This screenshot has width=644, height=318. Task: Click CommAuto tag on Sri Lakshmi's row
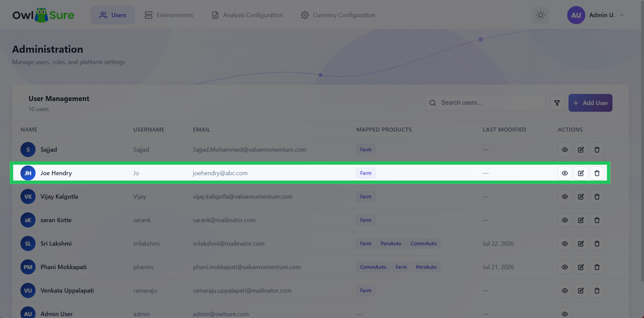[423, 244]
